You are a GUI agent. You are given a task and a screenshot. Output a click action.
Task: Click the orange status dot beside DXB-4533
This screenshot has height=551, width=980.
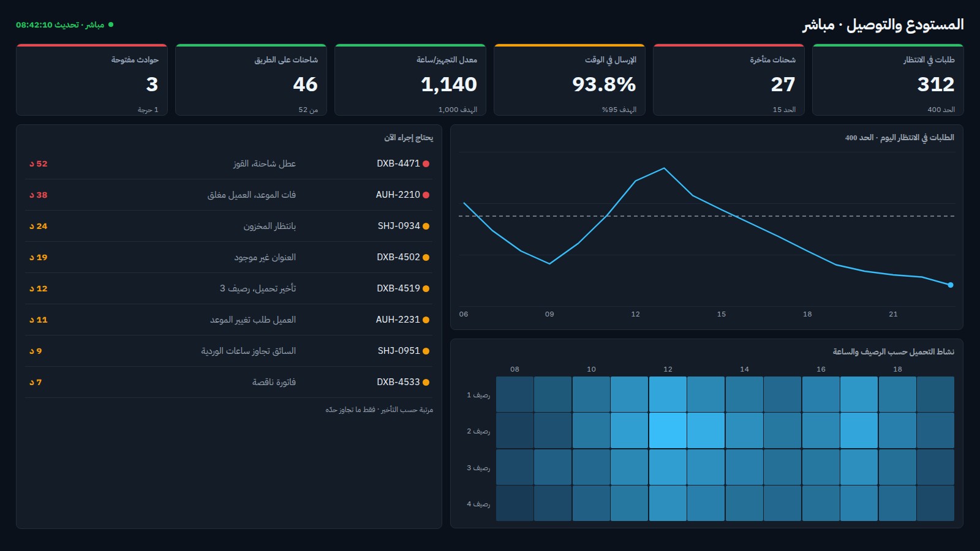pos(426,382)
